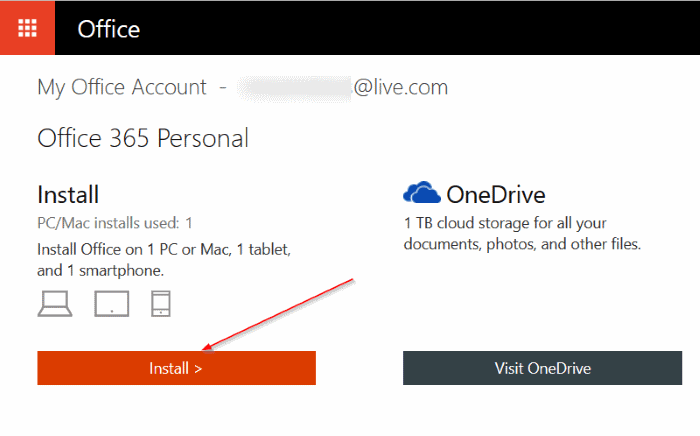The height and width of the screenshot is (436, 700).
Task: Click the Office header title
Action: 108,29
